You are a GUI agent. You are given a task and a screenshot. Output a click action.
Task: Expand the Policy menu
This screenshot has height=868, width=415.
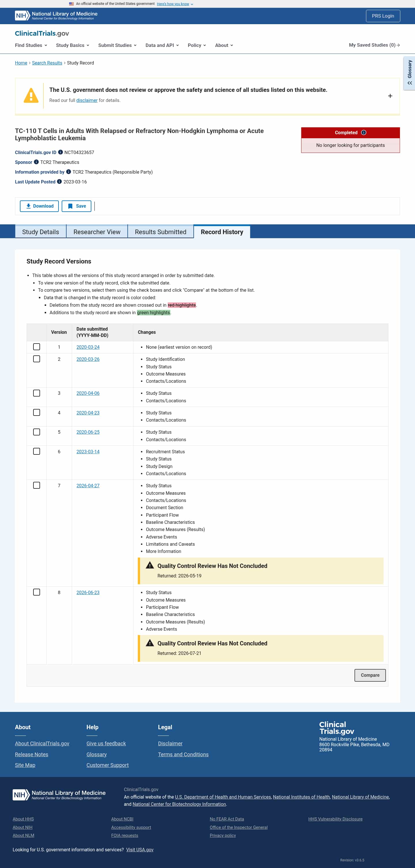coord(197,45)
